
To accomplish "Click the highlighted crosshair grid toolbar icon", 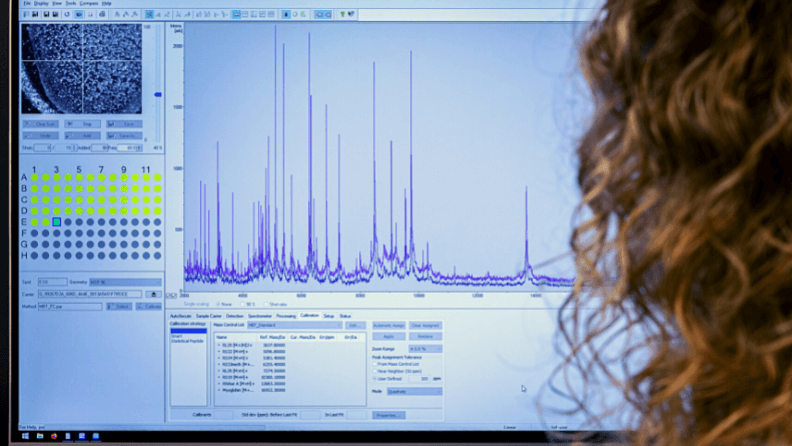I will [x=149, y=15].
